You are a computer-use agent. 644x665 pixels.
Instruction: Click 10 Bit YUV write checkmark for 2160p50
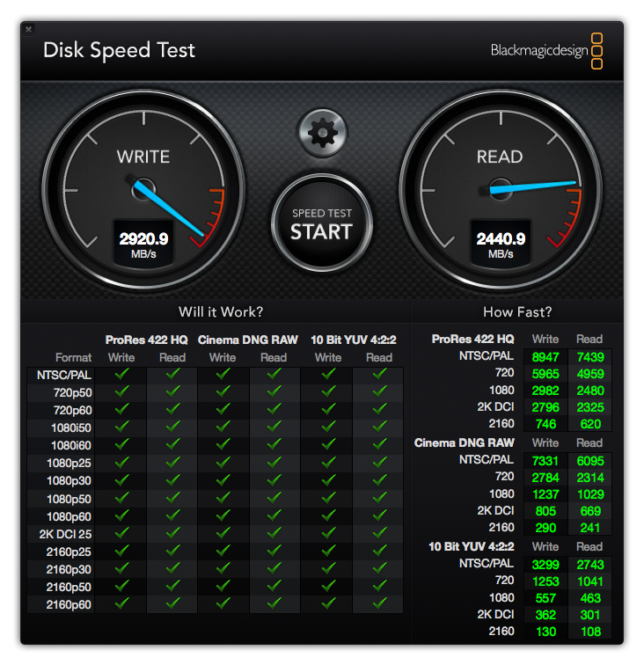point(329,586)
